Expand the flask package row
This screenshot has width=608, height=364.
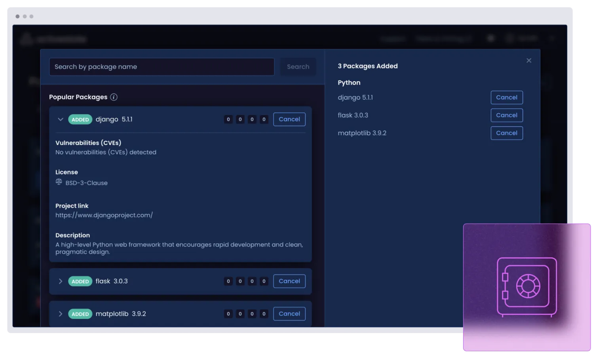point(61,281)
